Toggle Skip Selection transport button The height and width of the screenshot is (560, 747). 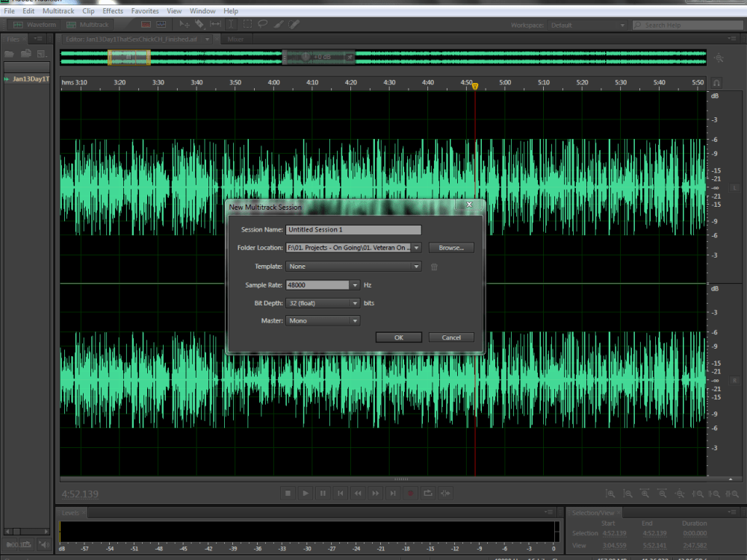coord(445,494)
